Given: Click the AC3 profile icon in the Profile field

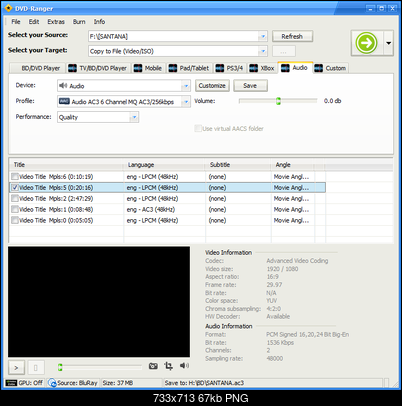Looking at the screenshot, I should (x=64, y=101).
